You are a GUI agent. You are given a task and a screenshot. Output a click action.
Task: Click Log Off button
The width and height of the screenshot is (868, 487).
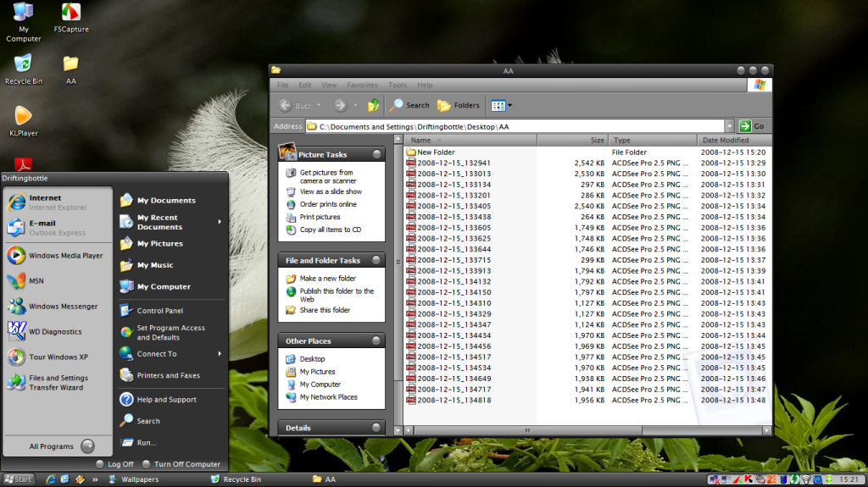point(115,464)
